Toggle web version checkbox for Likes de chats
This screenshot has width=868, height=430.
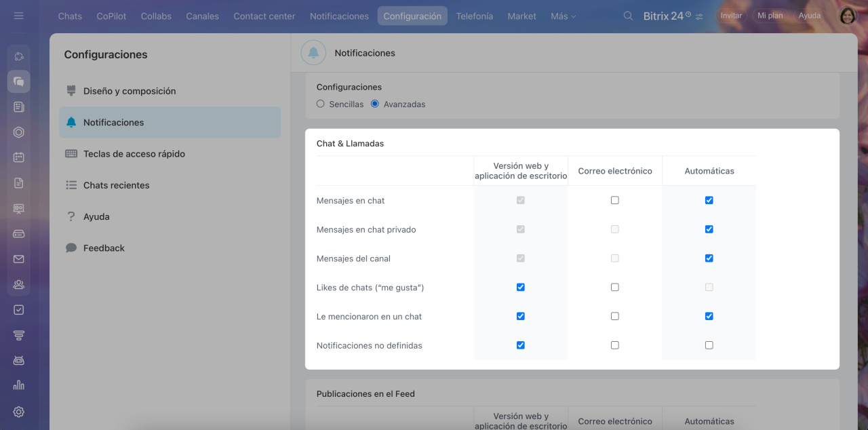[520, 287]
